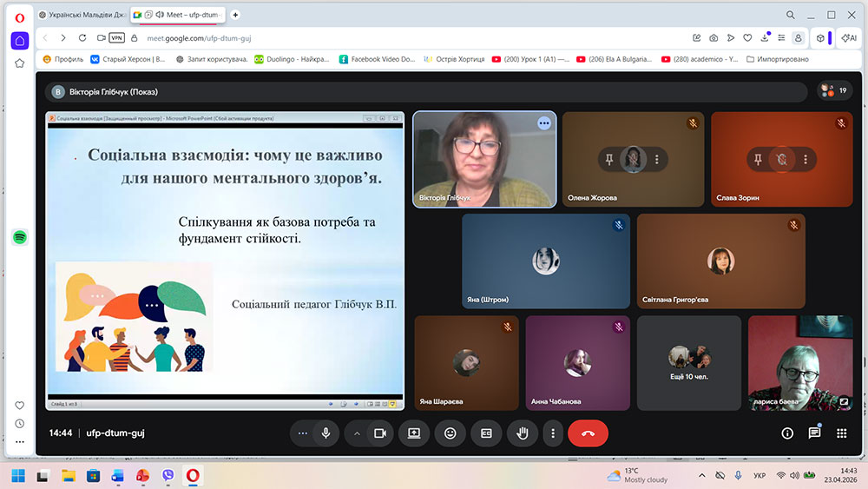Click the raise hand button

pyautogui.click(x=522, y=433)
